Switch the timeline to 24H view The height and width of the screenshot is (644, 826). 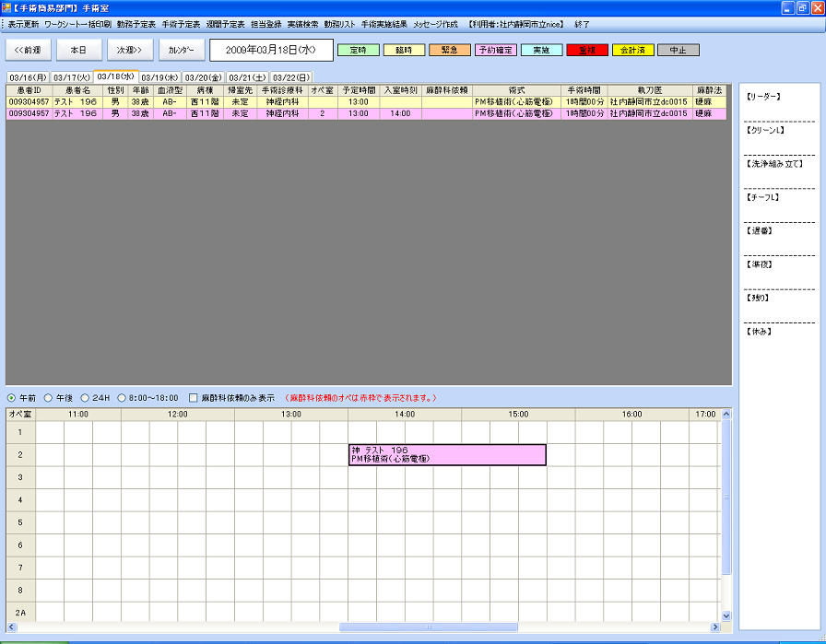click(85, 398)
